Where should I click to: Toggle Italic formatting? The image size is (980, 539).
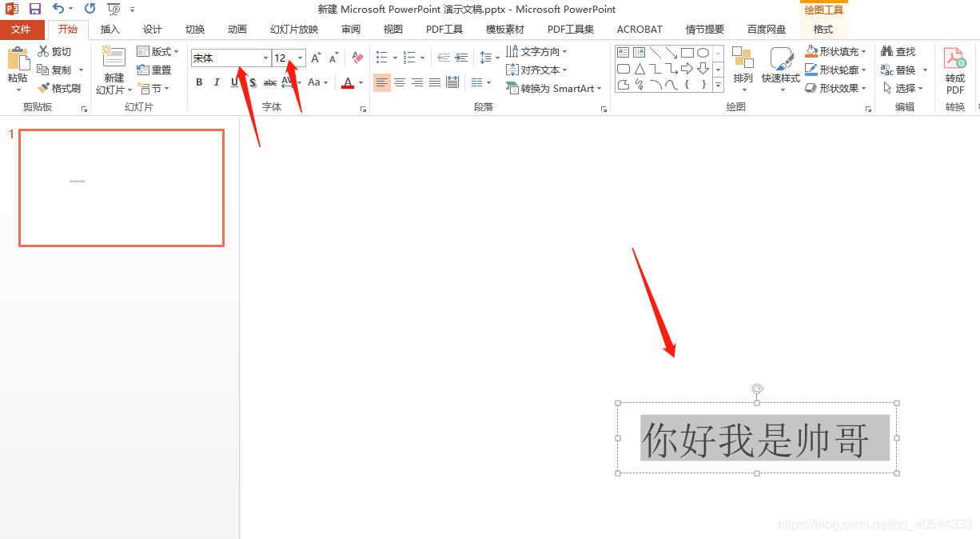coord(217,82)
